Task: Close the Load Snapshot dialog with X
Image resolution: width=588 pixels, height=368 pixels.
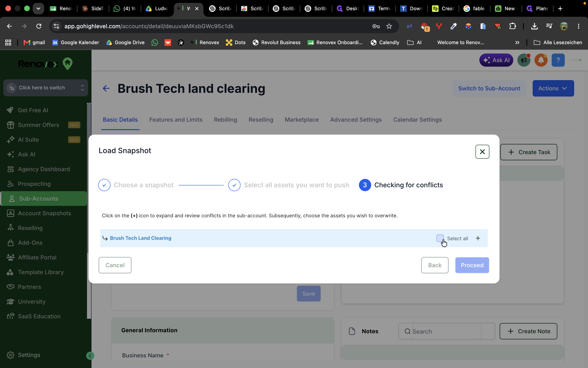Action: tap(482, 152)
